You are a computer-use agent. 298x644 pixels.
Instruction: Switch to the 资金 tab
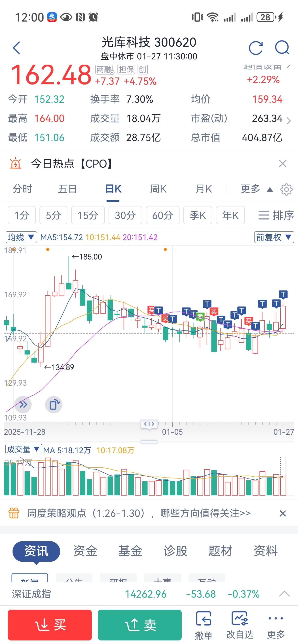click(85, 551)
